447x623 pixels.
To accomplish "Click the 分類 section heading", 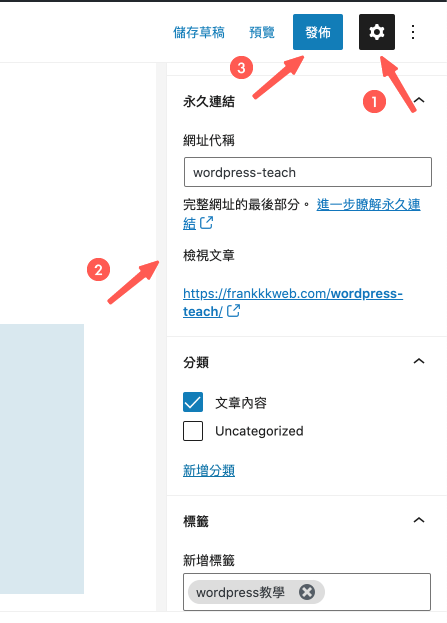I will click(x=196, y=362).
